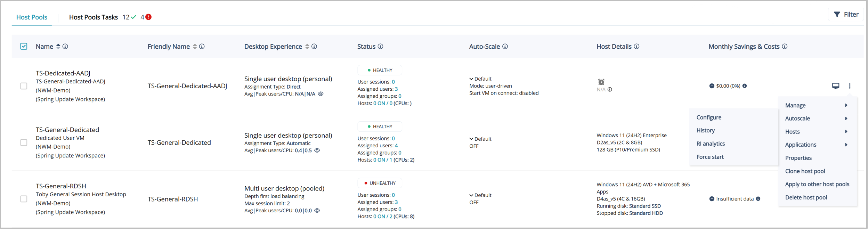Click the UNHEALTHY status badge
Screen dimensions: 868x229
[x=380, y=183]
